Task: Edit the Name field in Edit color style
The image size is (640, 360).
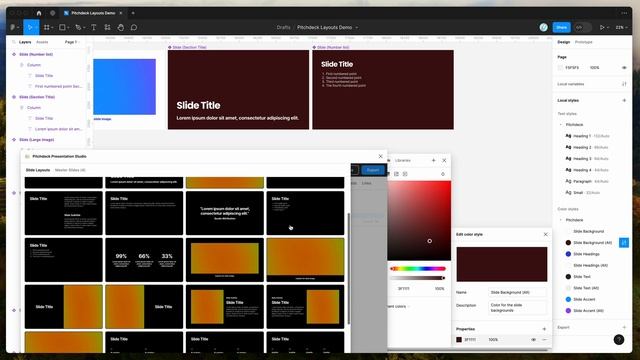Action: [517, 293]
